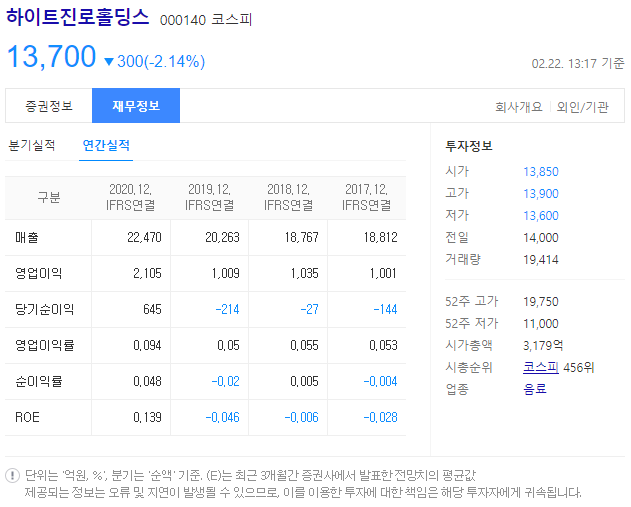Click 매출 value 18,767
The width and height of the screenshot is (631, 507).
[301, 237]
